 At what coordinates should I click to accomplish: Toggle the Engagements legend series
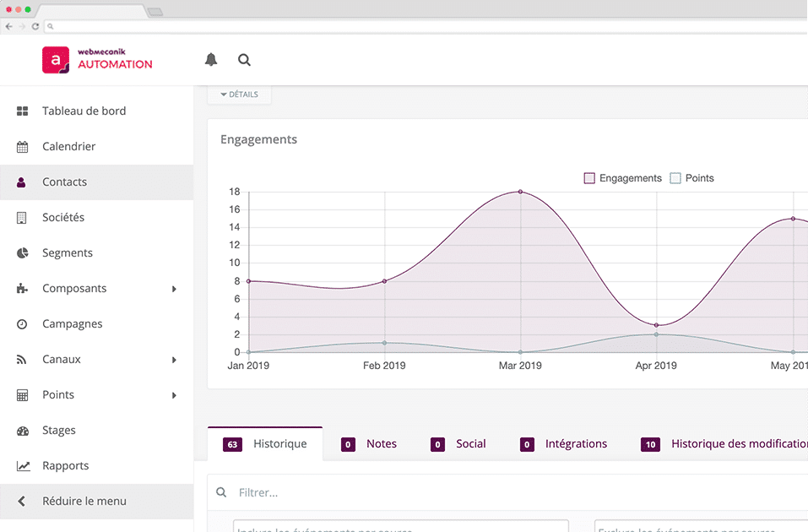tap(623, 178)
